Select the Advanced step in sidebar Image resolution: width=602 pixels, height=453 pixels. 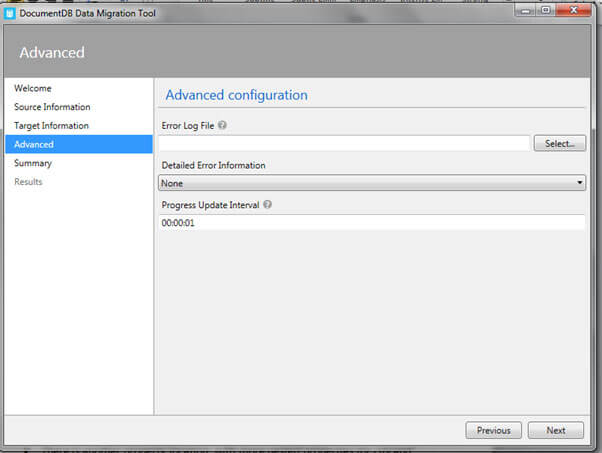[79, 144]
